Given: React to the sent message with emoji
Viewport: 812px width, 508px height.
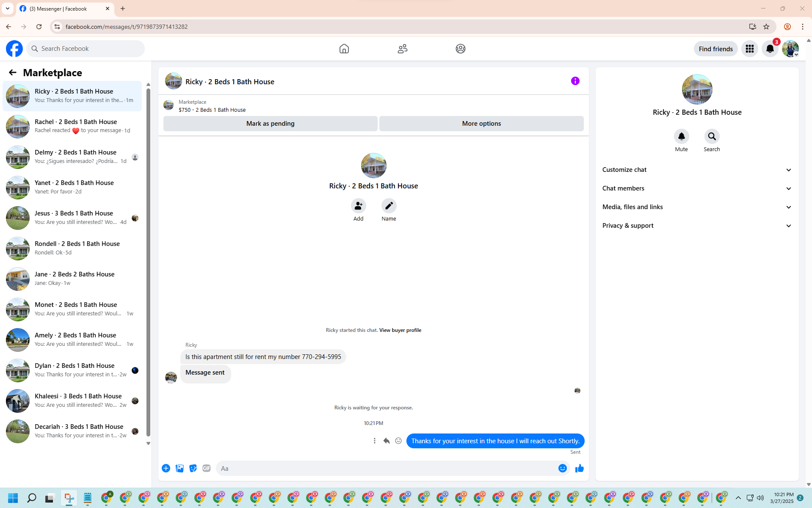Looking at the screenshot, I should (x=398, y=441).
